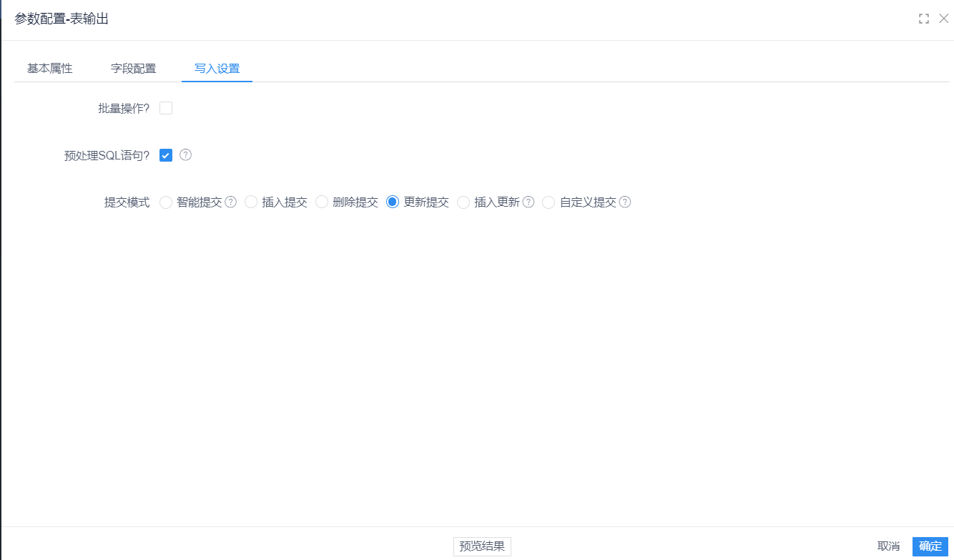Viewport: 954px width, 560px height.
Task: Select the 智能提交 radio option
Action: [x=166, y=202]
